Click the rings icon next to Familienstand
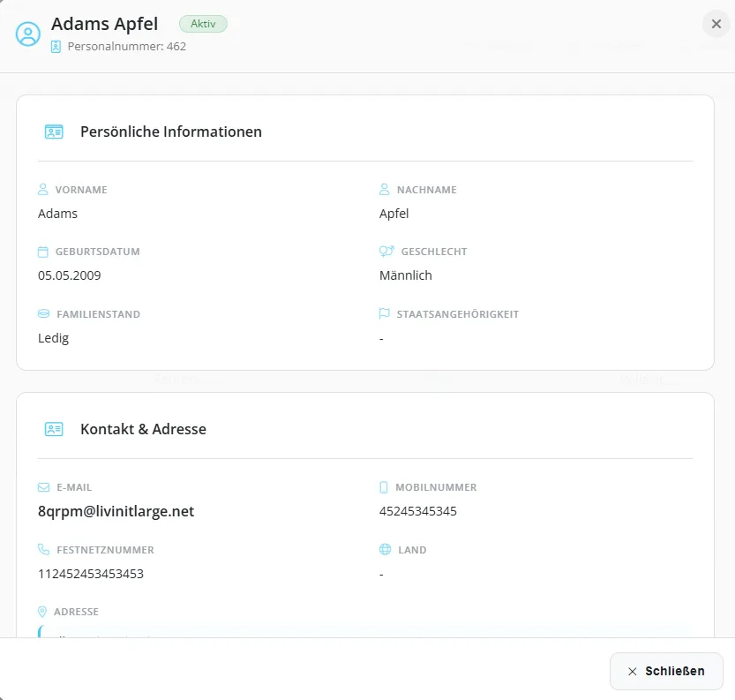735x700 pixels. [x=43, y=314]
